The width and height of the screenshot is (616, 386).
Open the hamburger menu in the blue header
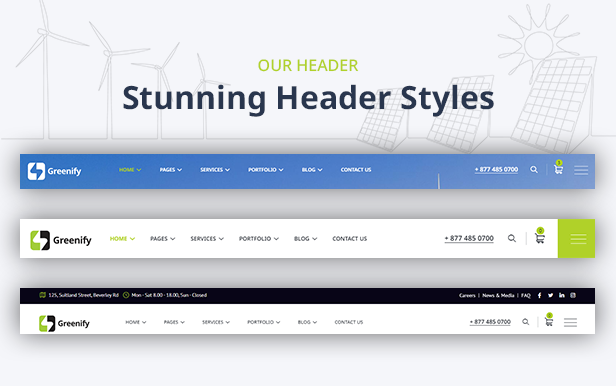pyautogui.click(x=581, y=170)
